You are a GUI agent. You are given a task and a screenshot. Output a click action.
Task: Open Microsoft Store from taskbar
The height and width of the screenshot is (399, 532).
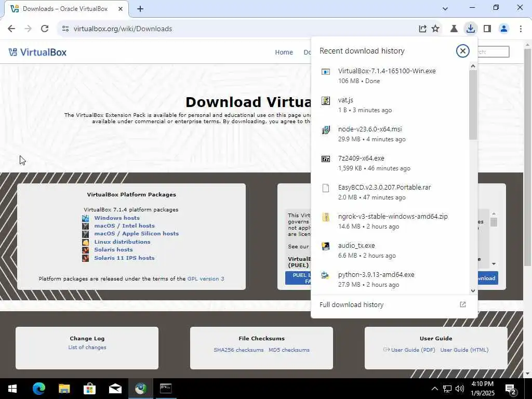(89, 389)
